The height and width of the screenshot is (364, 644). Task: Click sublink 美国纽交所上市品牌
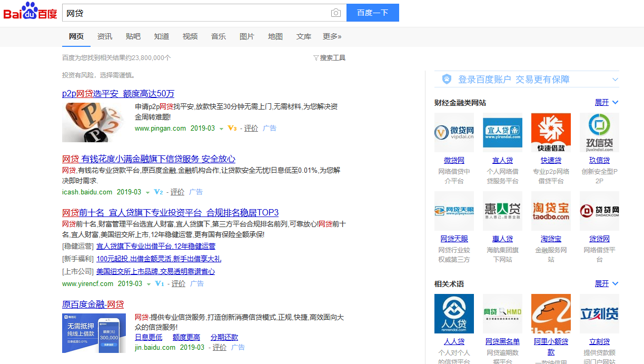click(155, 271)
